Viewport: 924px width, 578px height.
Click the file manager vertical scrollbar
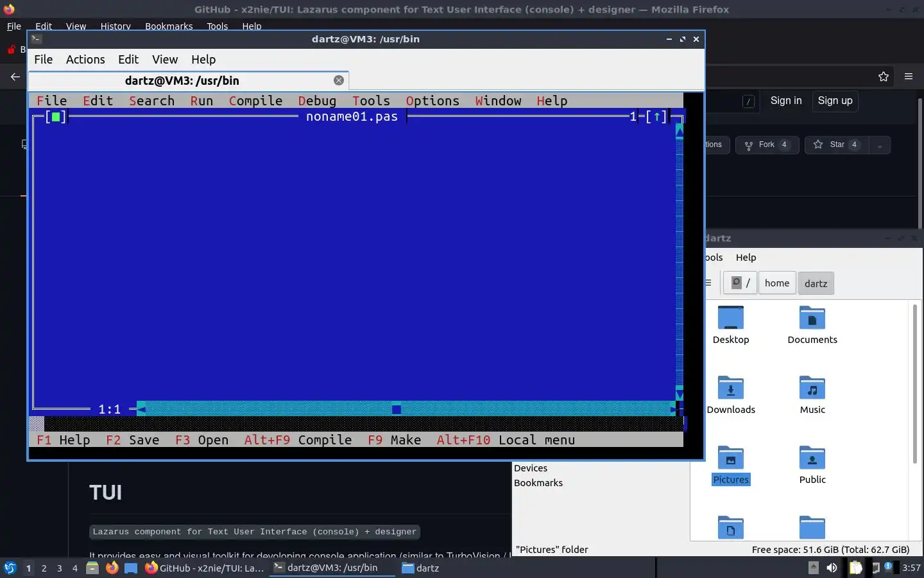point(914,384)
